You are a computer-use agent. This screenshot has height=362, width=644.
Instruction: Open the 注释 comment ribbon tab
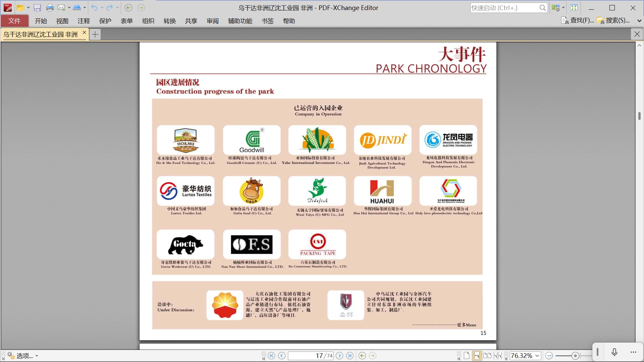click(84, 21)
